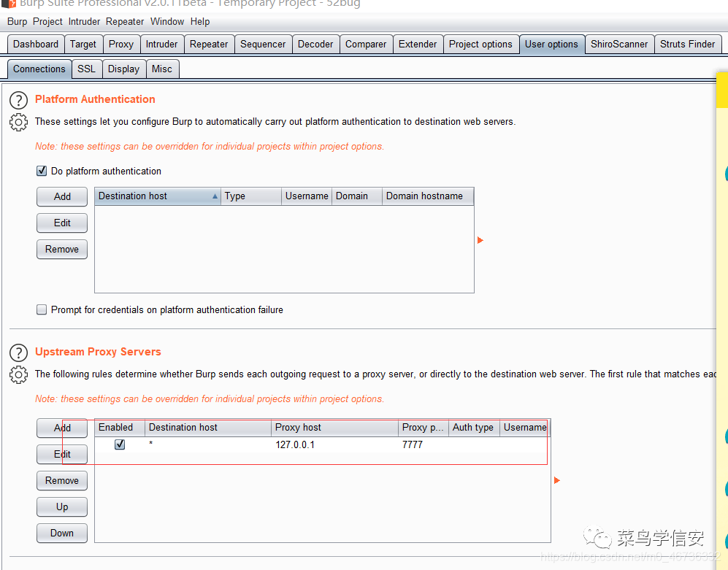728x570 pixels.
Task: Open the Window menu
Action: pos(167,21)
